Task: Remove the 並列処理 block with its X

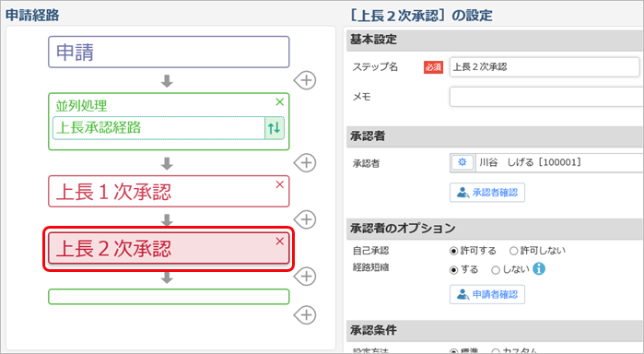Action: point(280,101)
